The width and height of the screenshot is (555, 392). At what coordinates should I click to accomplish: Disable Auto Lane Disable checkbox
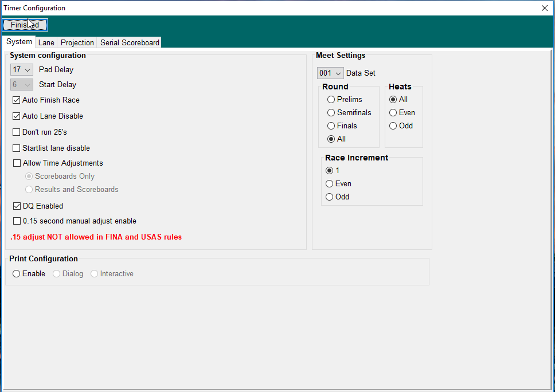pyautogui.click(x=17, y=116)
